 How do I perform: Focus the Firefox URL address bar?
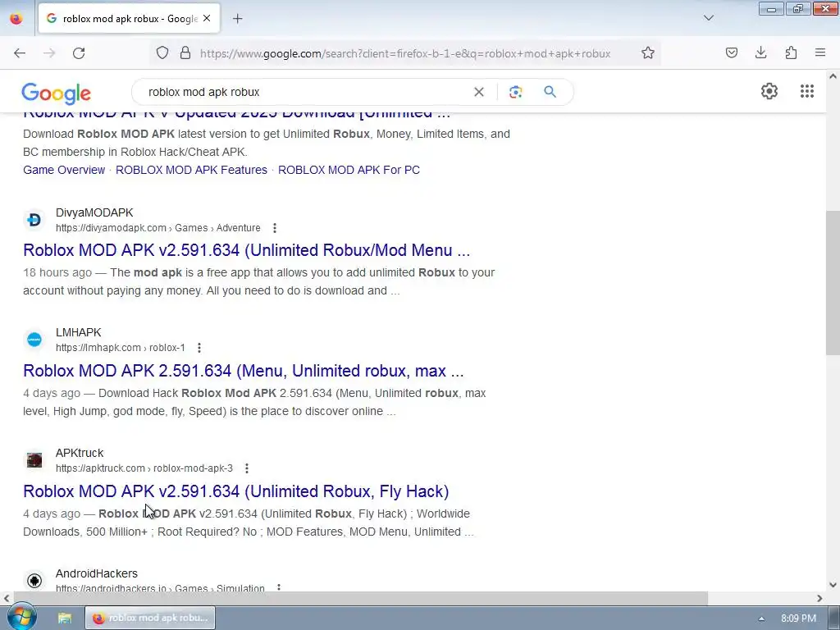click(405, 53)
